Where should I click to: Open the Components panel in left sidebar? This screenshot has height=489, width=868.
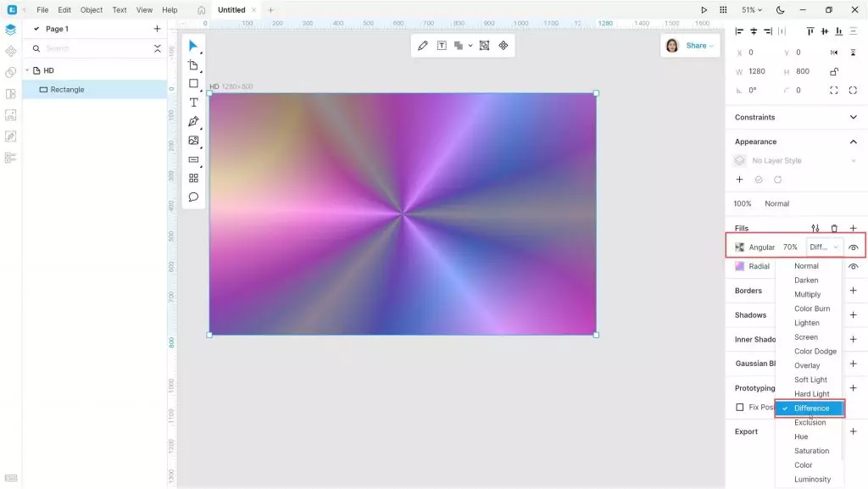coord(10,51)
